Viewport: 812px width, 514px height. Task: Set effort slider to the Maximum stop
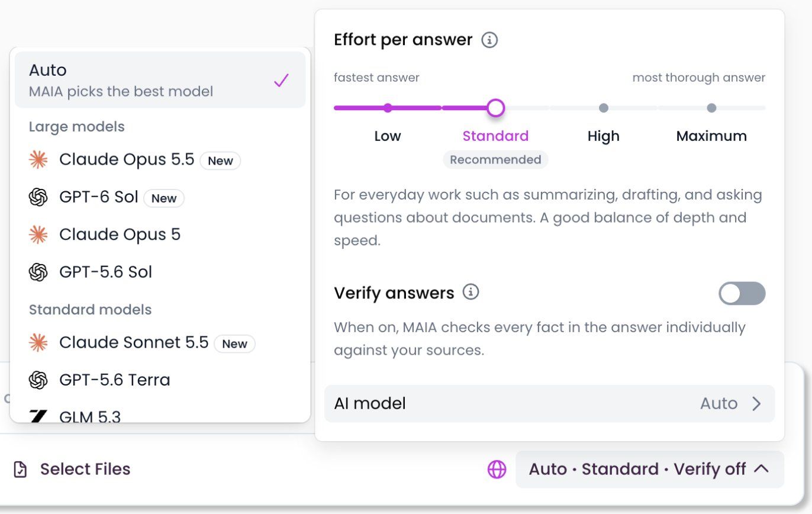coord(711,108)
